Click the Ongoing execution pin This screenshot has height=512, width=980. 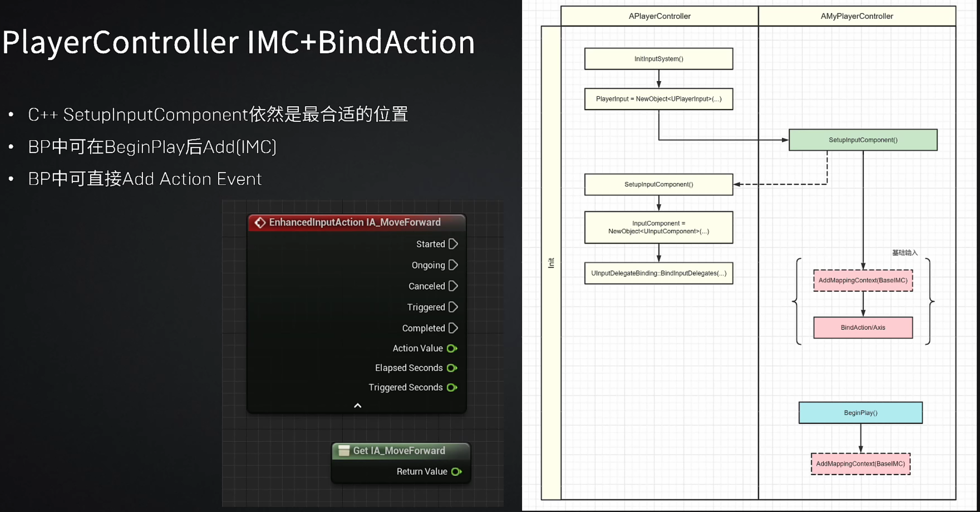453,265
